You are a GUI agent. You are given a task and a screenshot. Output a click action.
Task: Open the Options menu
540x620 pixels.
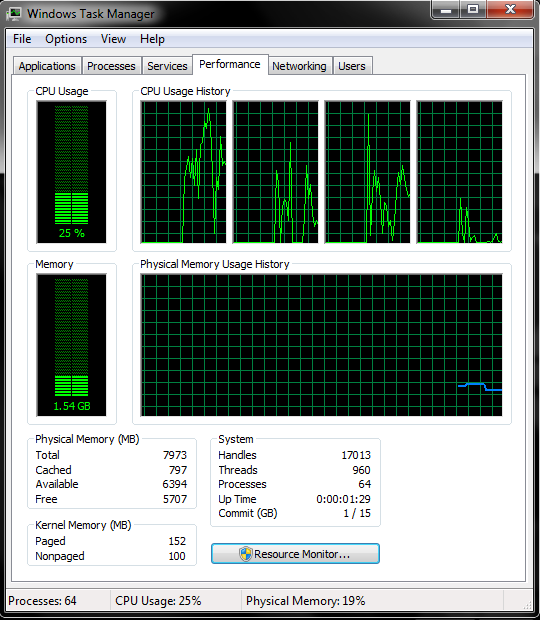(66, 39)
